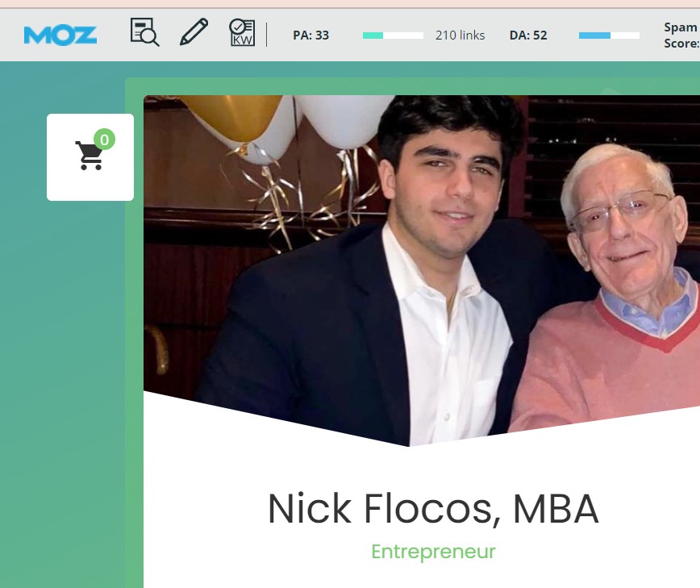The height and width of the screenshot is (588, 700).
Task: Open the 210 links details
Action: [460, 35]
